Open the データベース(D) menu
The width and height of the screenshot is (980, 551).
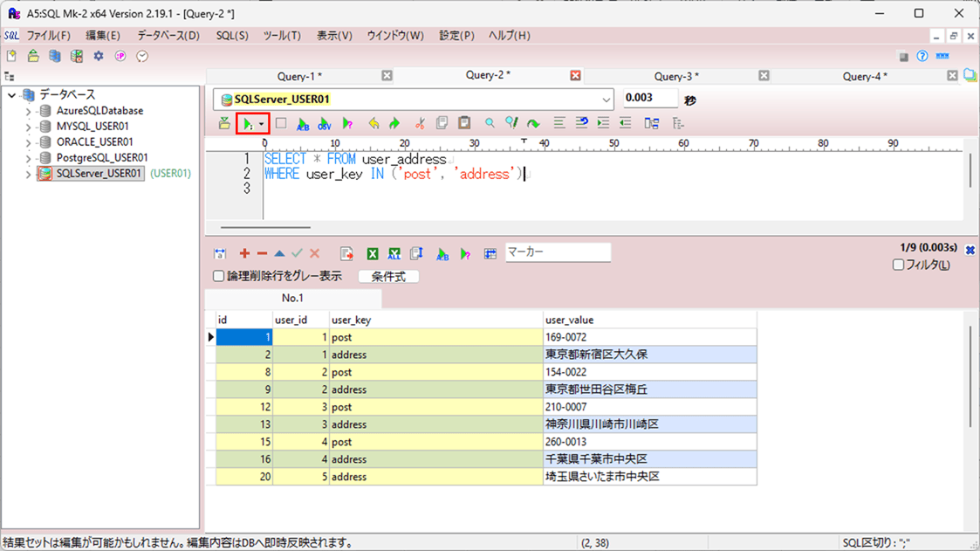coord(168,36)
